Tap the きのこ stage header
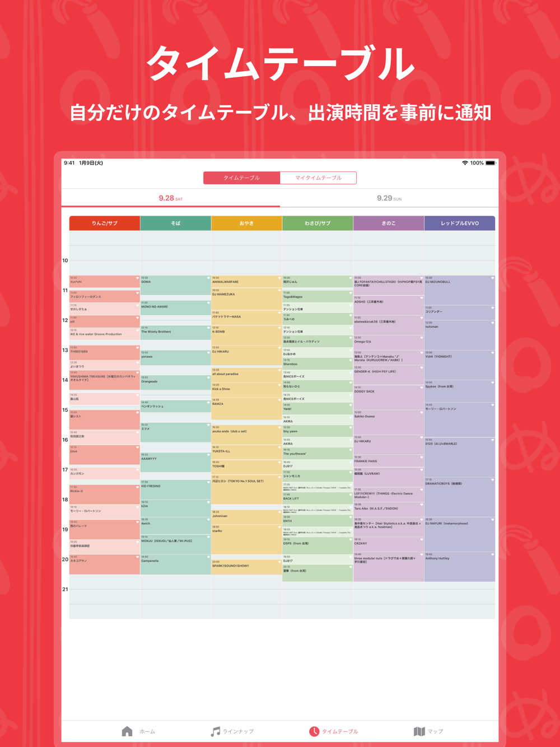 pyautogui.click(x=389, y=223)
